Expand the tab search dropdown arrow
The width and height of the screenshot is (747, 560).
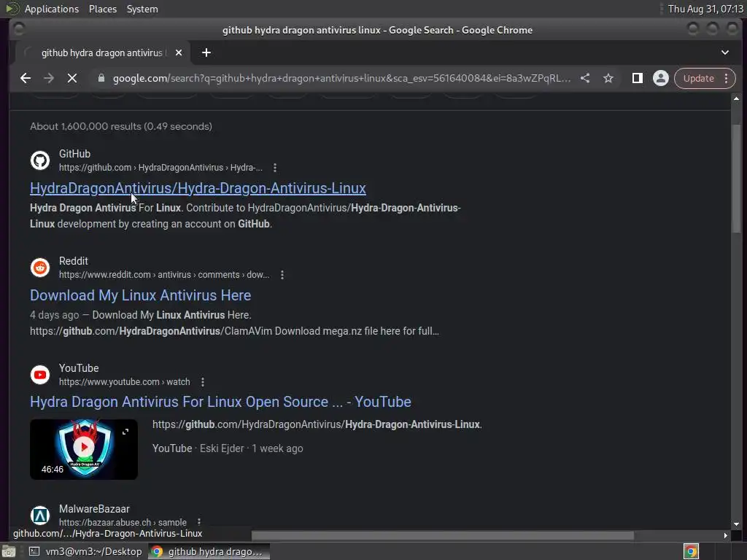pyautogui.click(x=724, y=52)
